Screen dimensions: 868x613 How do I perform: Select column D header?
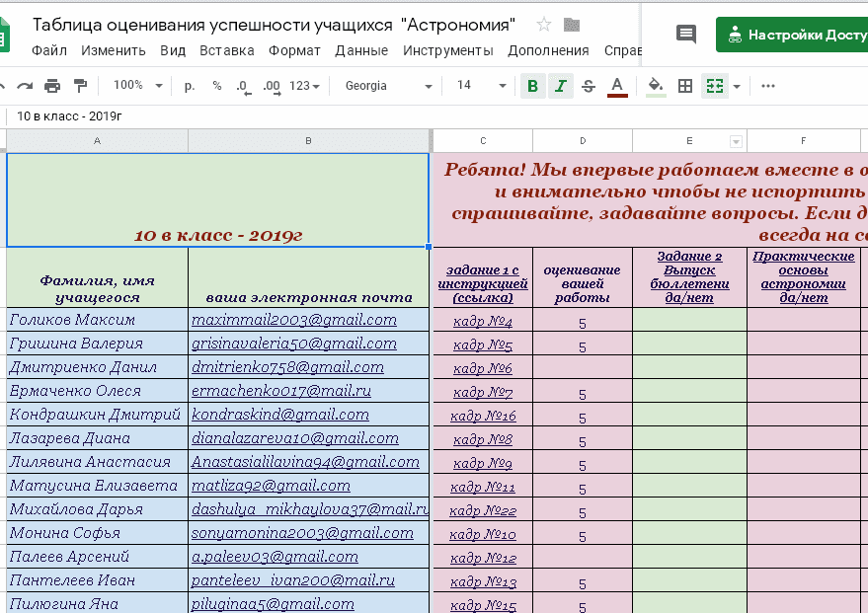[583, 140]
